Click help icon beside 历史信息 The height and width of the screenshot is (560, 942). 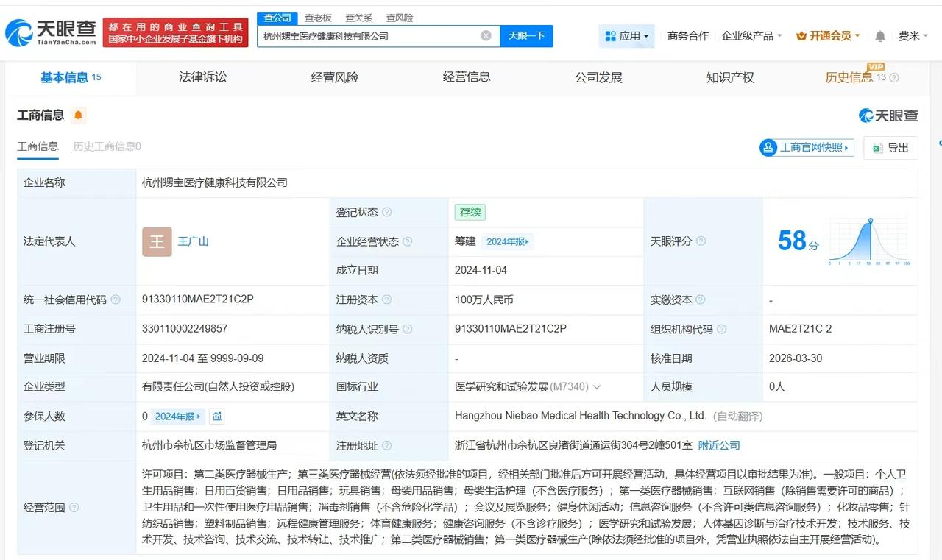pos(894,77)
